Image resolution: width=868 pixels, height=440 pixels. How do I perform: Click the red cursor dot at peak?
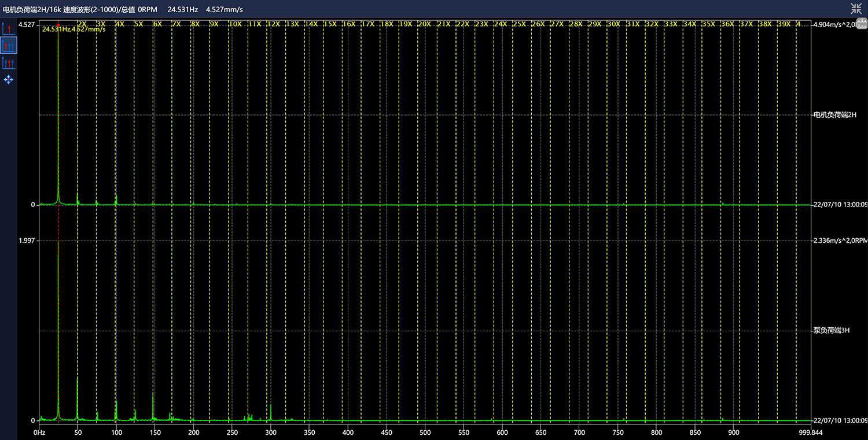pyautogui.click(x=58, y=25)
